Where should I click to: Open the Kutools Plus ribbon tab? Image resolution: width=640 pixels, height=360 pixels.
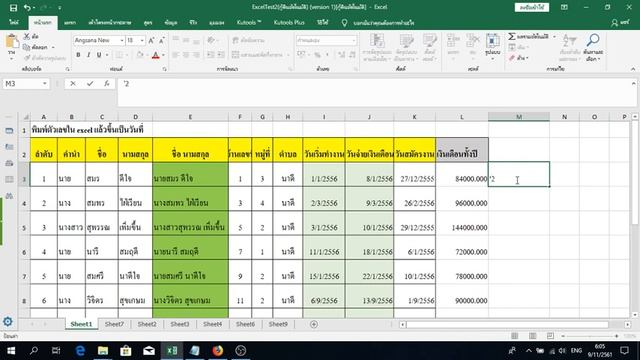[x=289, y=23]
